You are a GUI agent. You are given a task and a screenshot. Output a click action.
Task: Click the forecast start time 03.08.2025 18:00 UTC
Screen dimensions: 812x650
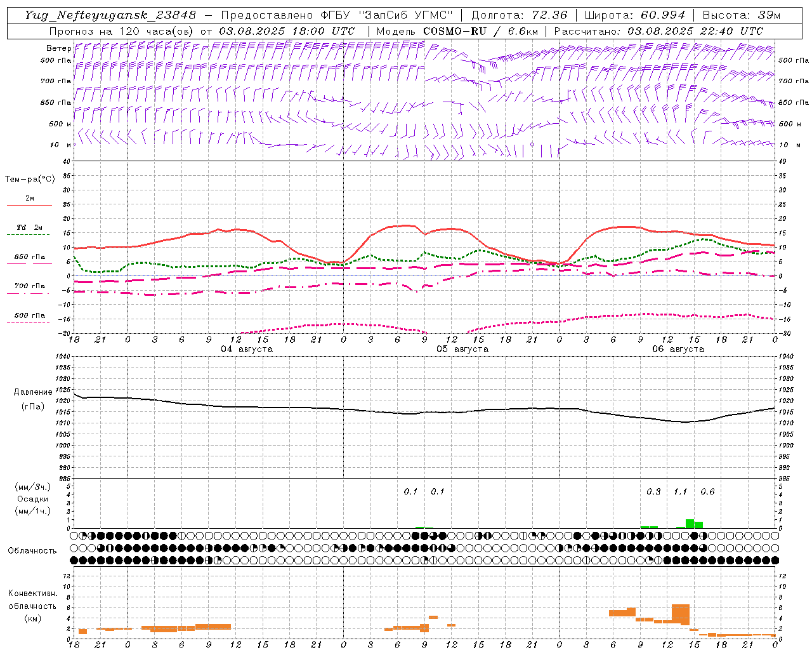click(287, 31)
